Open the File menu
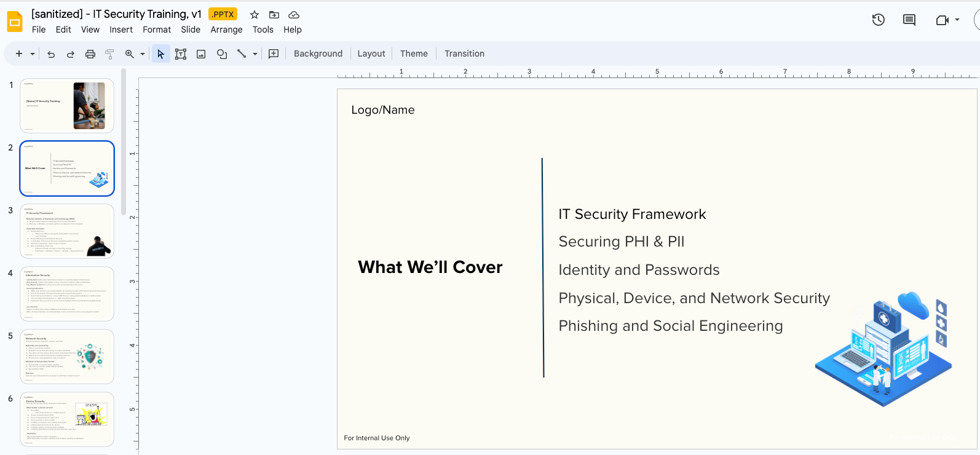This screenshot has width=980, height=455. pos(39,30)
